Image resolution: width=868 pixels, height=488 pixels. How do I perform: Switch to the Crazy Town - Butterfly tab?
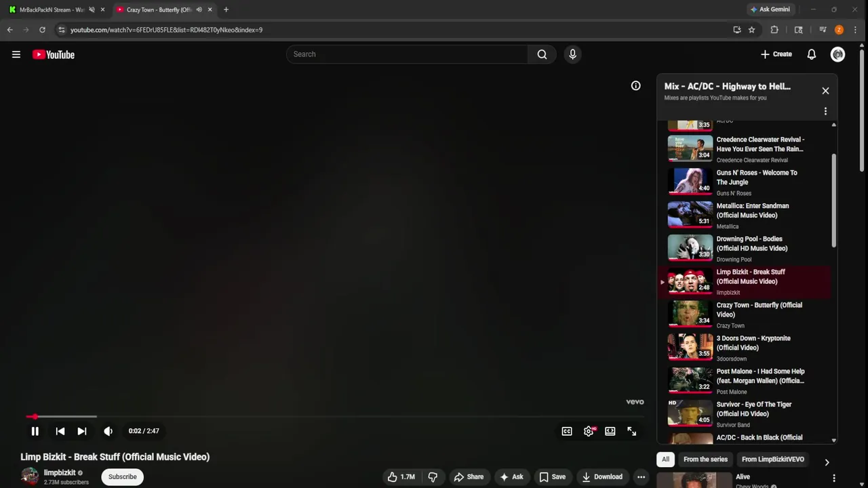[160, 9]
